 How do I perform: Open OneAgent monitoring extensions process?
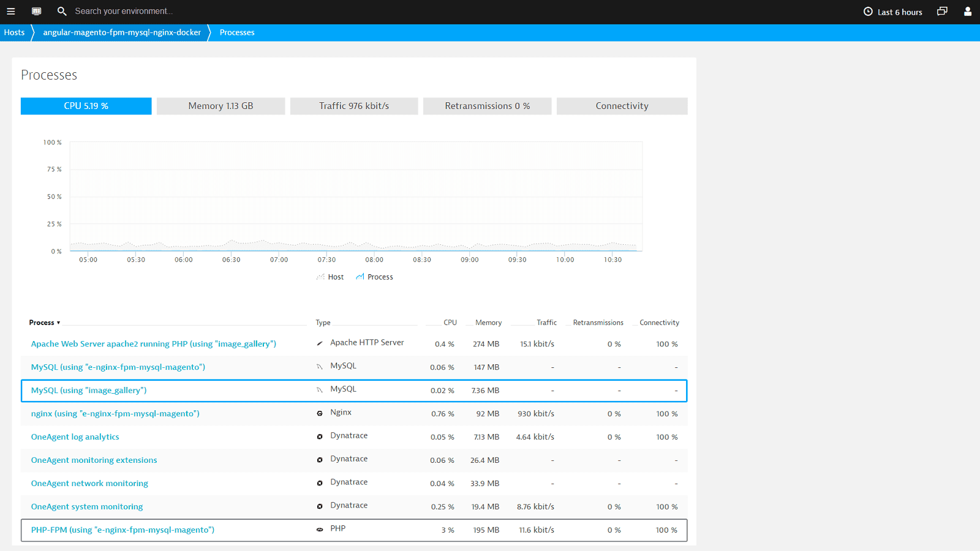[94, 460]
